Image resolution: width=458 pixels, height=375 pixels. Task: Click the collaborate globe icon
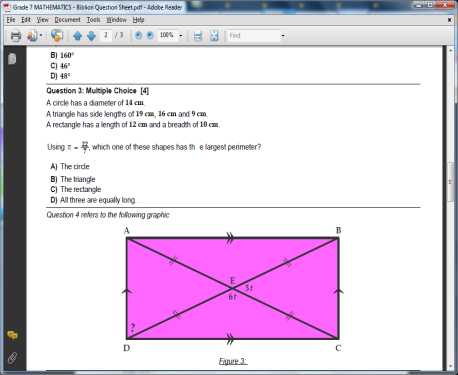(x=57, y=35)
